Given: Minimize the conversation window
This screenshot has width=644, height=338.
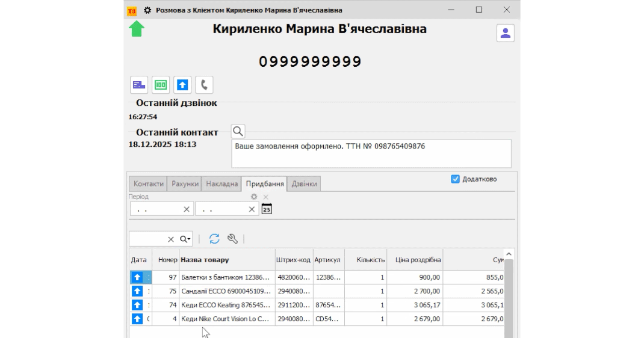Looking at the screenshot, I should coord(451,10).
